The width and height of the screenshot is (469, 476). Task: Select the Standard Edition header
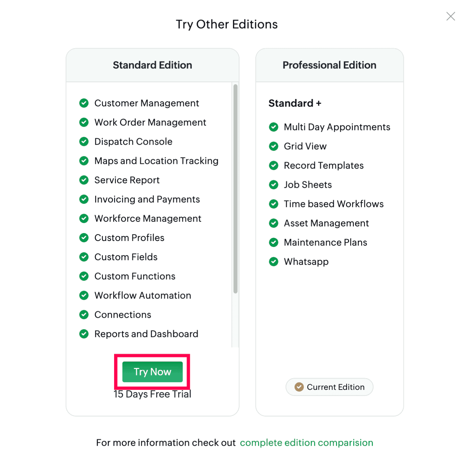(152, 65)
